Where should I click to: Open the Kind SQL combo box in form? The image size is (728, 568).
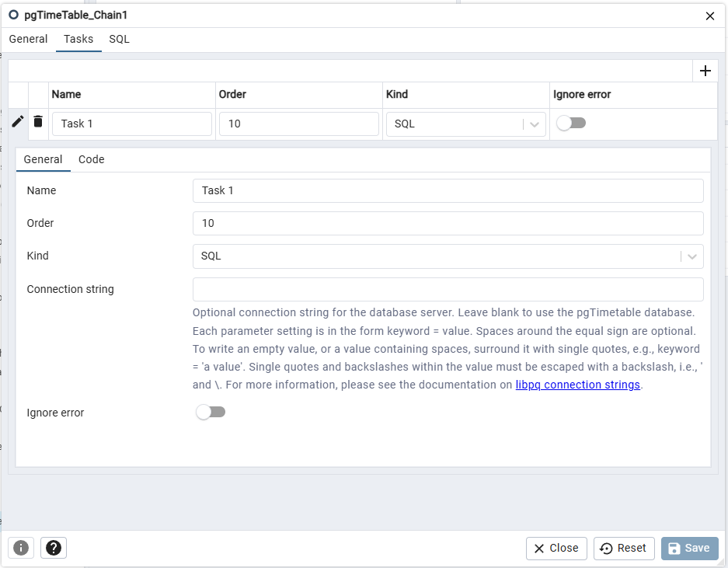(x=448, y=256)
